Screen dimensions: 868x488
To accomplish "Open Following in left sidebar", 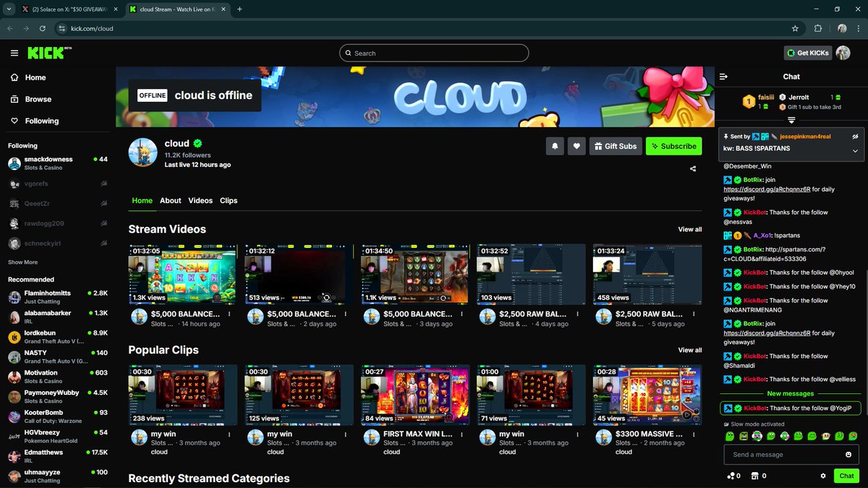I will [x=34, y=121].
